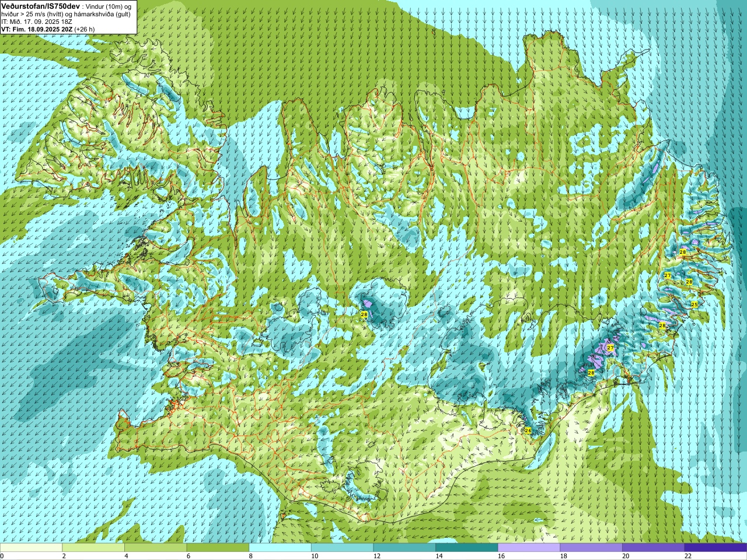This screenshot has height=560, width=747.
Task: Click the 'Vindur (10m) og' label
Action: tap(109, 6)
